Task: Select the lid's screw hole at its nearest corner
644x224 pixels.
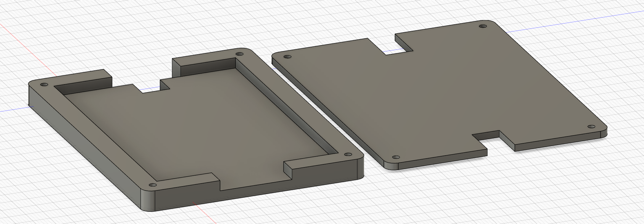Action: point(396,157)
